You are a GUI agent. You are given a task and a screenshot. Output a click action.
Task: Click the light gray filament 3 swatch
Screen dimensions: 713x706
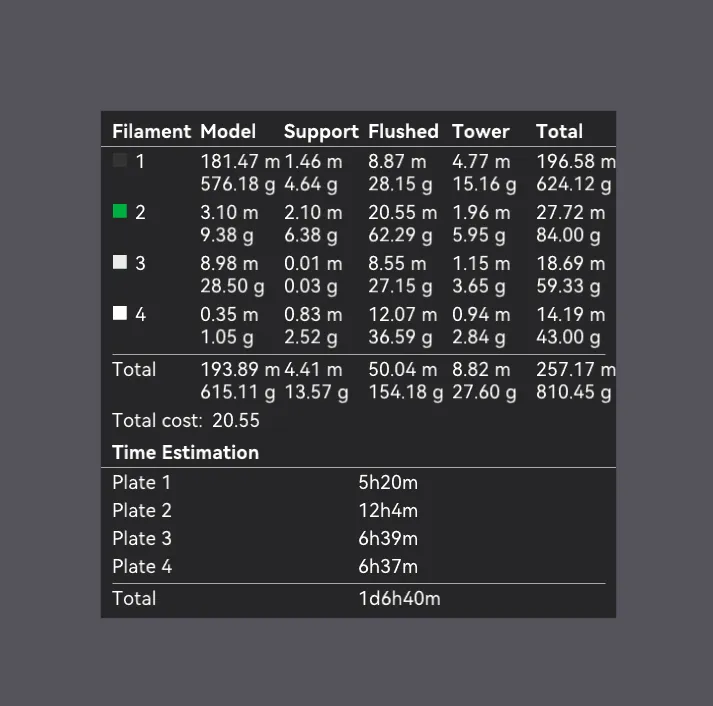pos(120,262)
